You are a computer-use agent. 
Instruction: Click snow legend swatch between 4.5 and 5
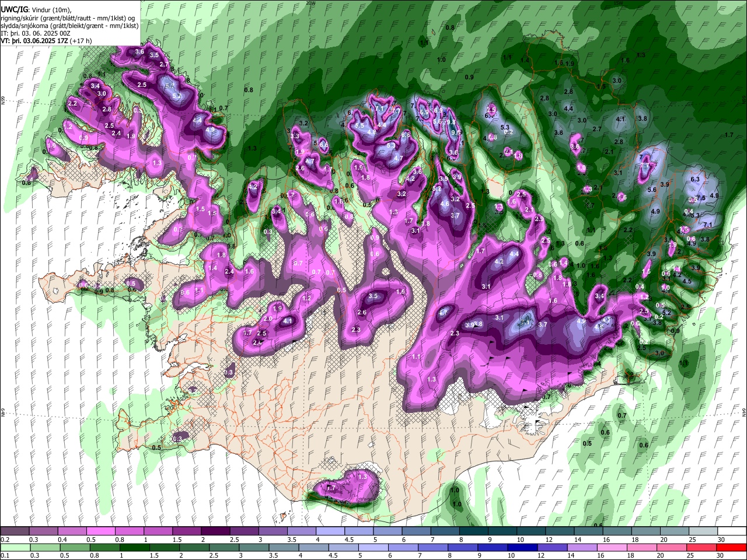click(x=359, y=531)
